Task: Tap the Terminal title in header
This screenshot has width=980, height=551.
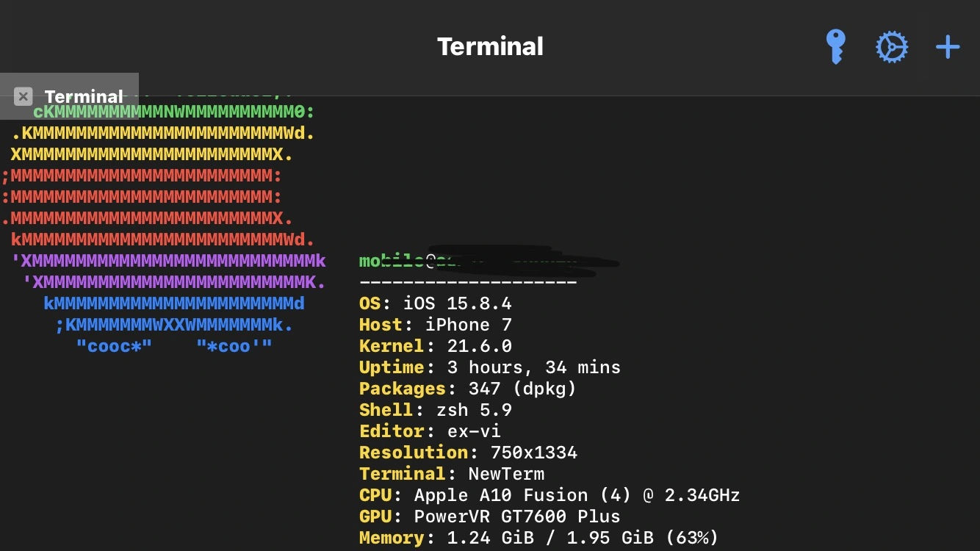Action: tap(490, 46)
